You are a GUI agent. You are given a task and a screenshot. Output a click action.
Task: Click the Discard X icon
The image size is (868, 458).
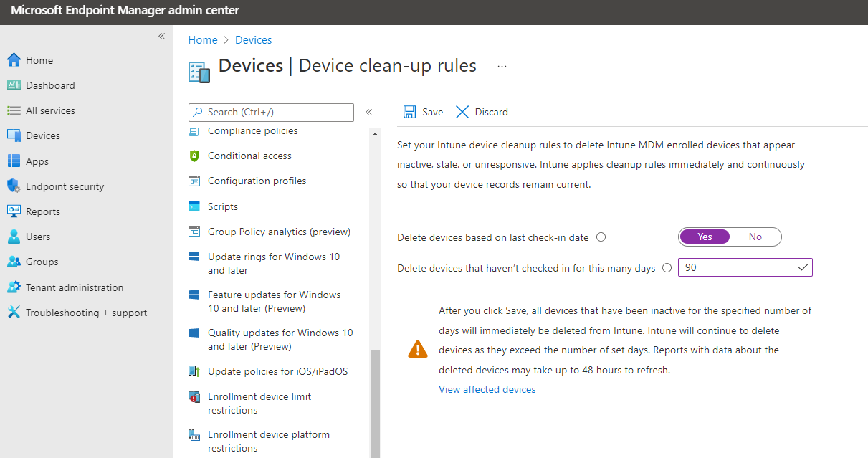(x=462, y=112)
